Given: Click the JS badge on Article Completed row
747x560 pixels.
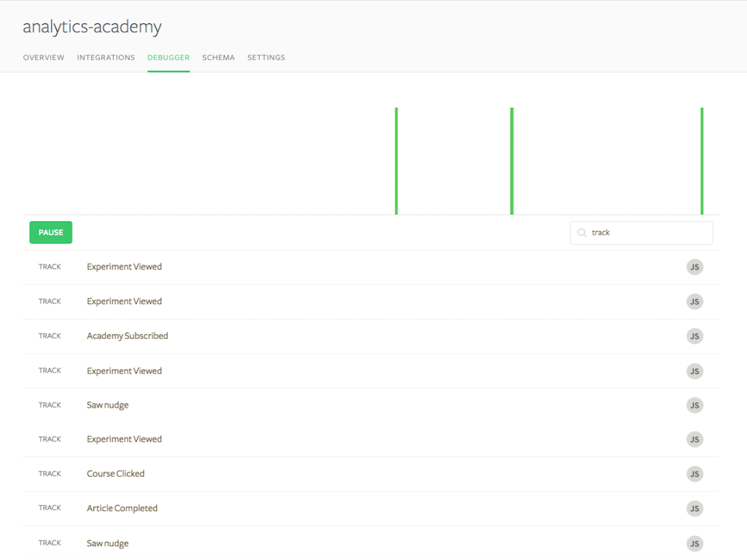Looking at the screenshot, I should click(694, 508).
